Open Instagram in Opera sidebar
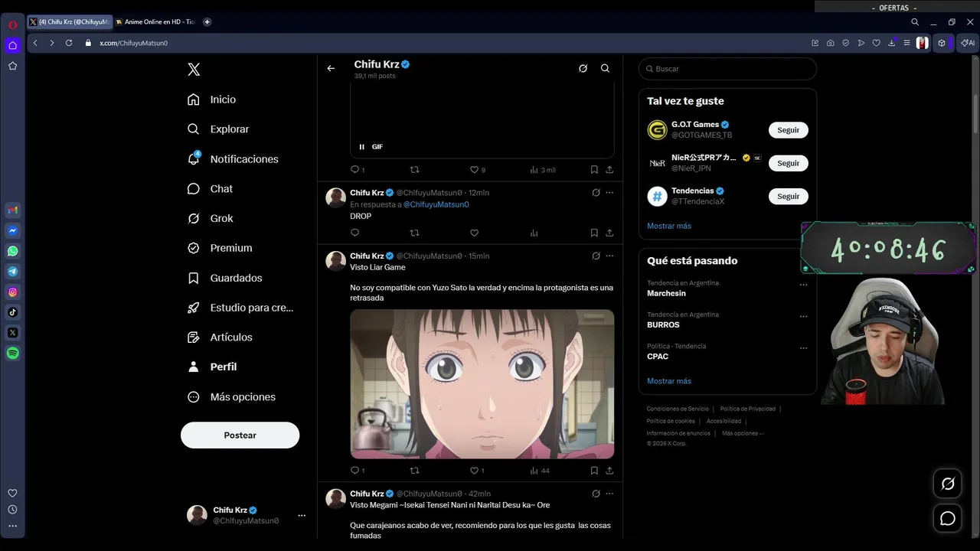This screenshot has height=551, width=980. [13, 292]
